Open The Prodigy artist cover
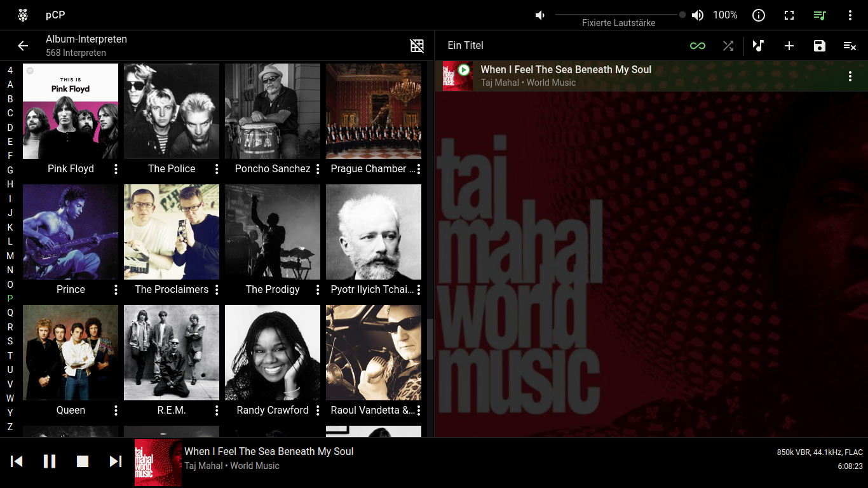Image resolution: width=868 pixels, height=488 pixels. (273, 232)
